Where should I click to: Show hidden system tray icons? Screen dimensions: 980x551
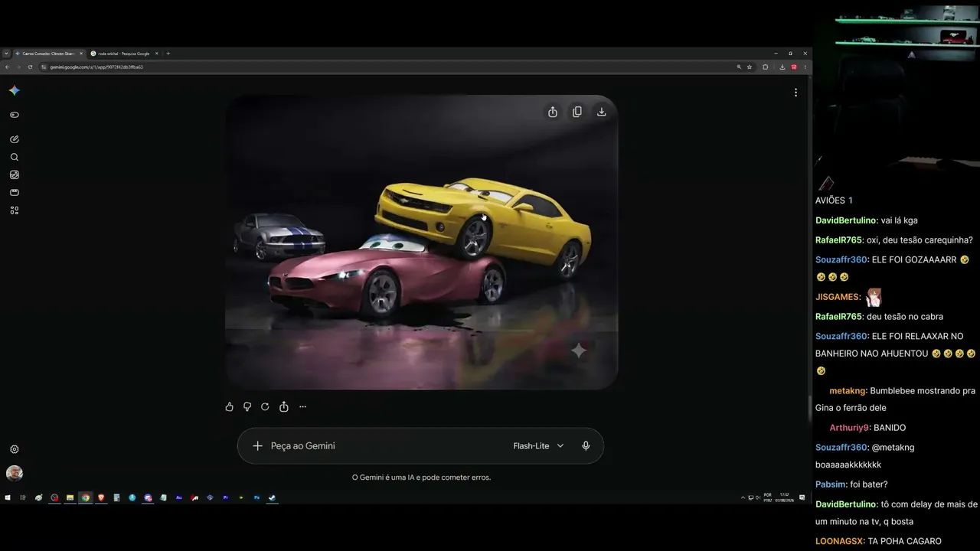pyautogui.click(x=743, y=497)
